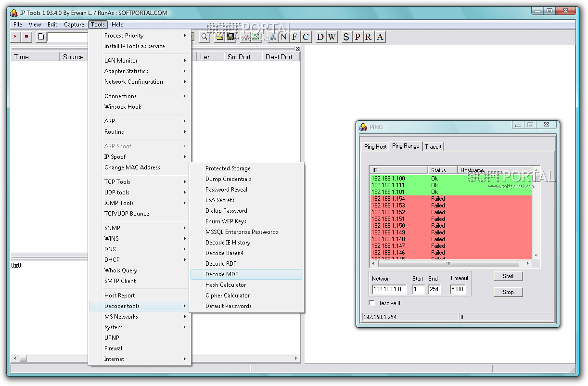Click the Network address input field

click(x=389, y=289)
